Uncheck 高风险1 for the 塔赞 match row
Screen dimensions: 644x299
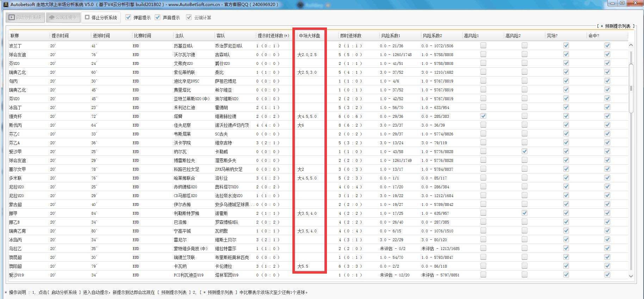click(x=483, y=116)
